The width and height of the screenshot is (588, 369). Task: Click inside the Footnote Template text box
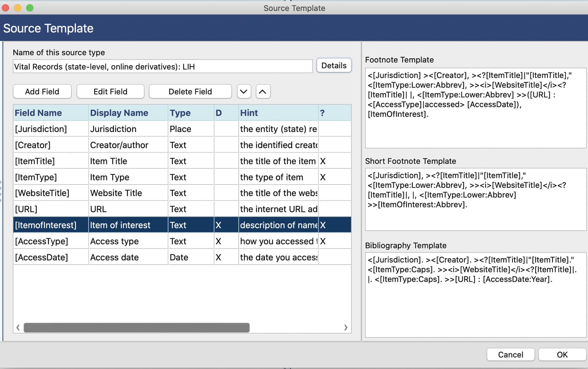click(x=475, y=132)
